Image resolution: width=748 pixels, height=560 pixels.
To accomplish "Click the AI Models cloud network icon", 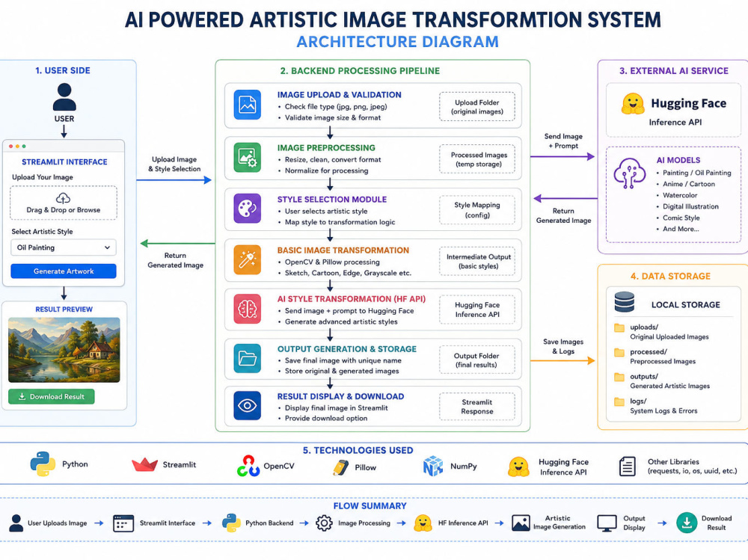I will click(x=629, y=173).
